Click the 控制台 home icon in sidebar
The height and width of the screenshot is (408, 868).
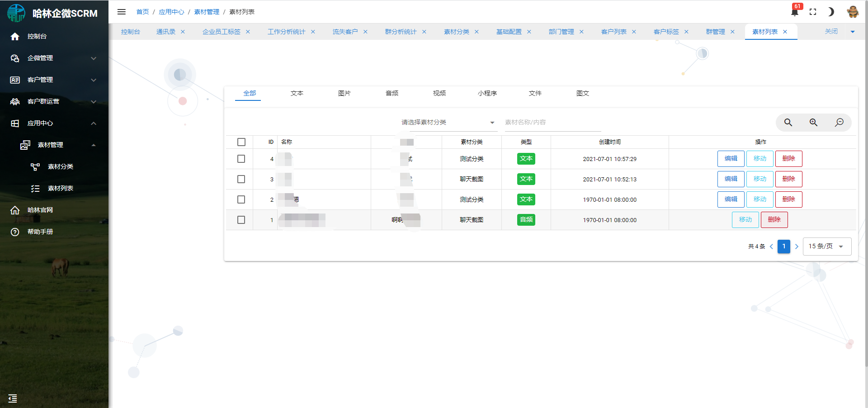click(15, 36)
